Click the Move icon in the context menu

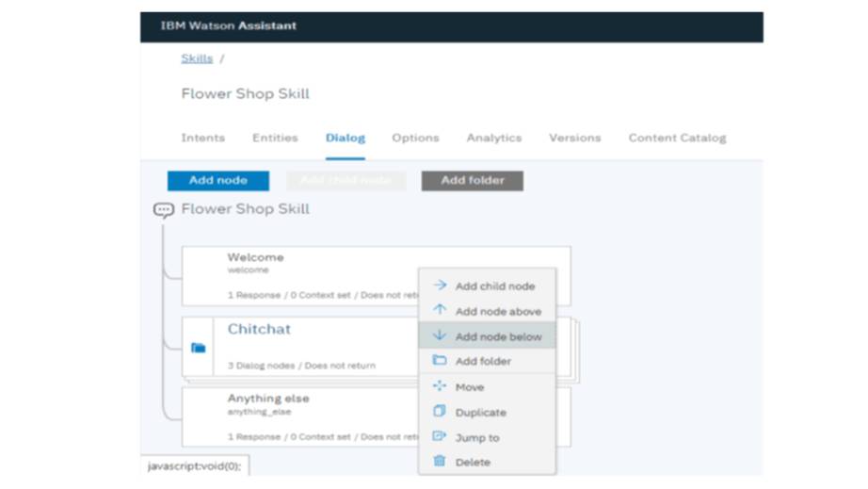(x=439, y=386)
